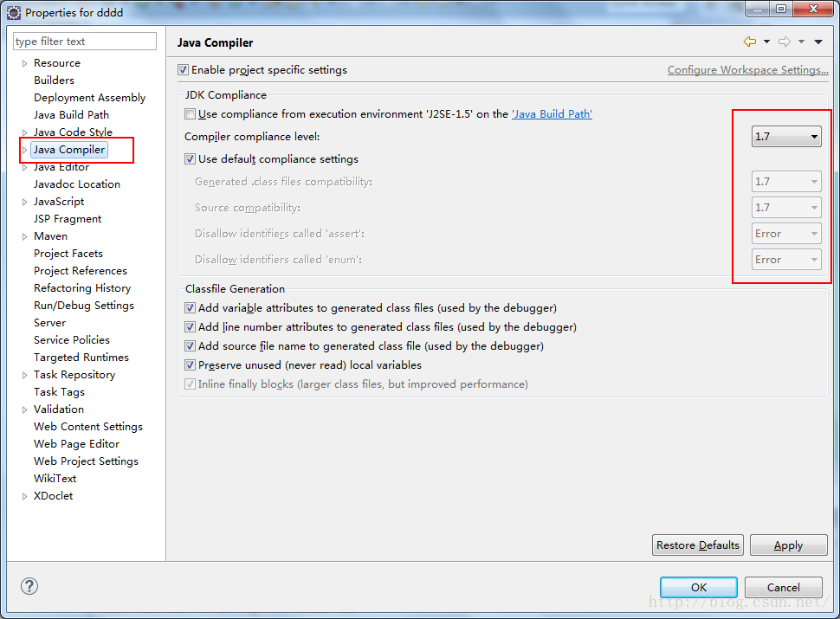Click the forward navigation arrow icon

click(785, 42)
